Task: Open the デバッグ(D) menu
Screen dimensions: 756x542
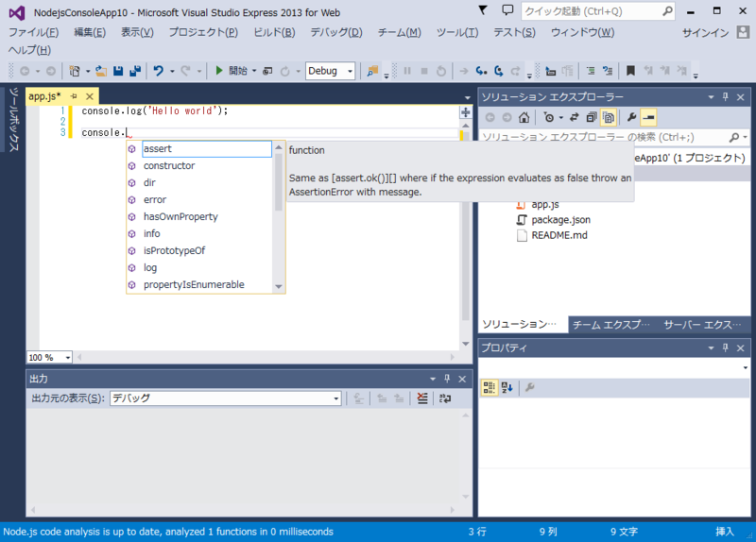Action: pos(336,32)
